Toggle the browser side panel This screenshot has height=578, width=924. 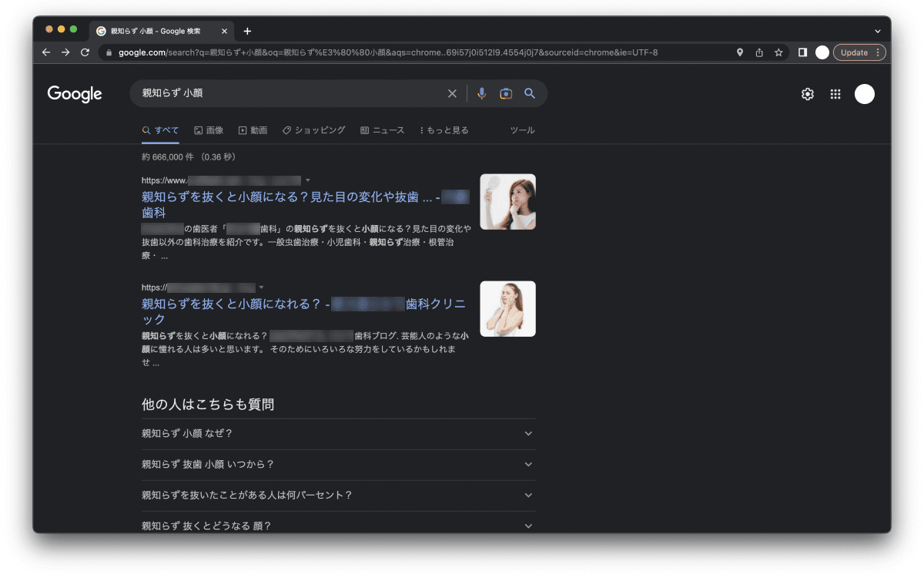802,52
